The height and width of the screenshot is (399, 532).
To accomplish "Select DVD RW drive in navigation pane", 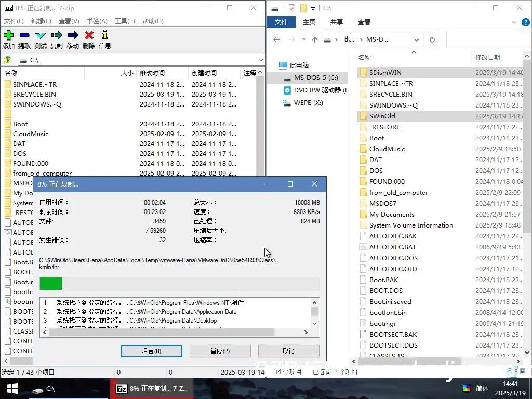I will [315, 90].
